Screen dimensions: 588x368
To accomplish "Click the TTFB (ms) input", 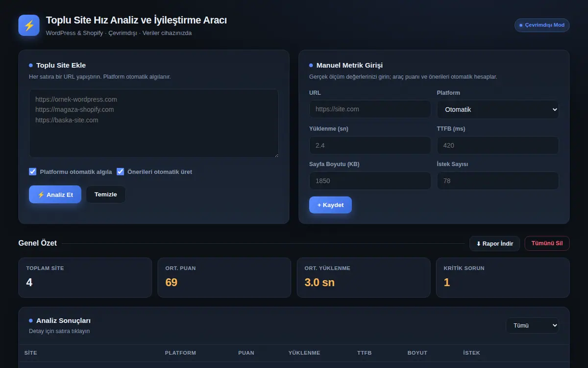I will coord(498,145).
